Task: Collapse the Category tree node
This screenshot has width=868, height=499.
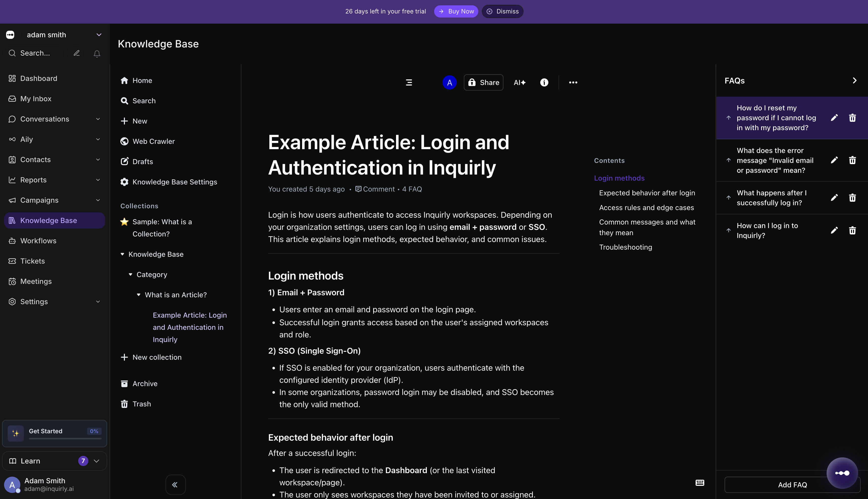Action: (x=130, y=274)
